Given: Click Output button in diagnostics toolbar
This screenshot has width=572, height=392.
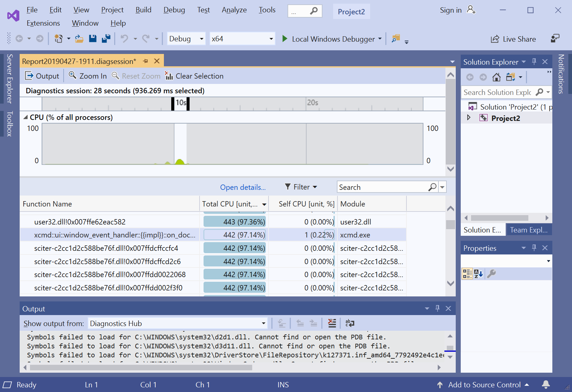Looking at the screenshot, I should (x=42, y=76).
